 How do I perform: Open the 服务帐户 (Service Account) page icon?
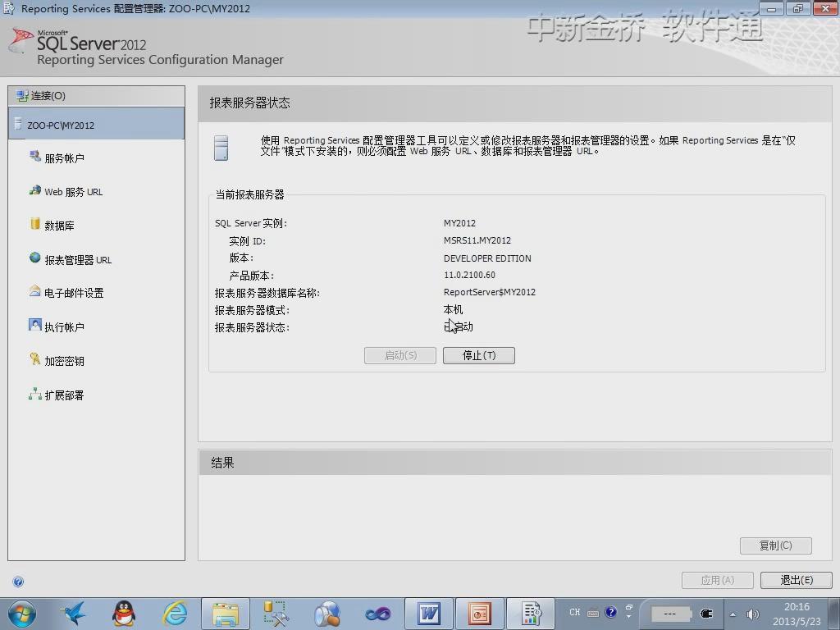click(x=35, y=157)
